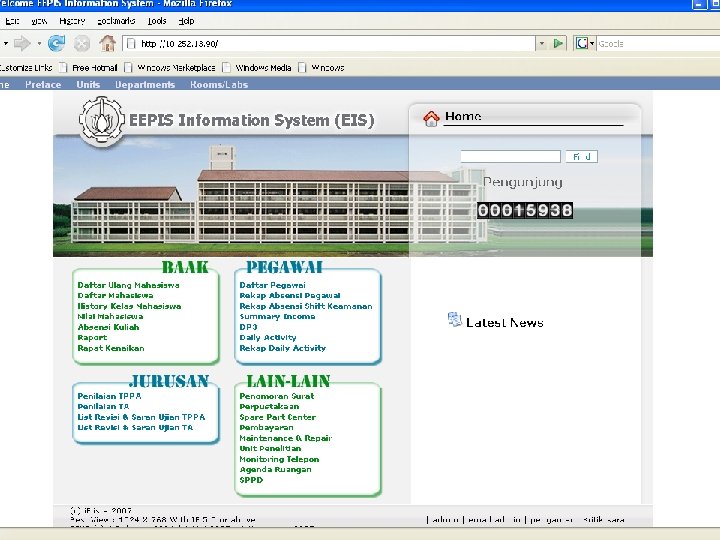
Task: Click the Latest News icon
Action: [455, 320]
